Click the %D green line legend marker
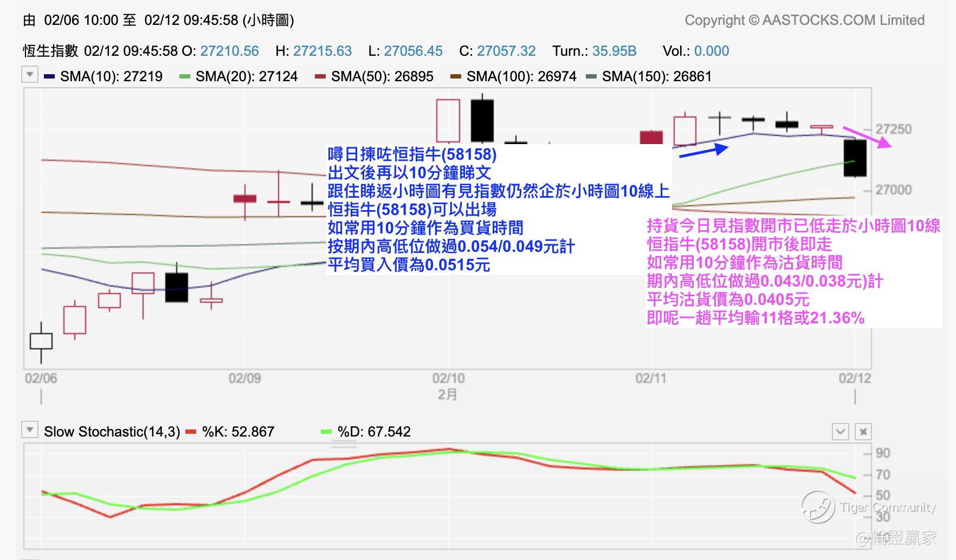This screenshot has width=956, height=560. (x=326, y=432)
